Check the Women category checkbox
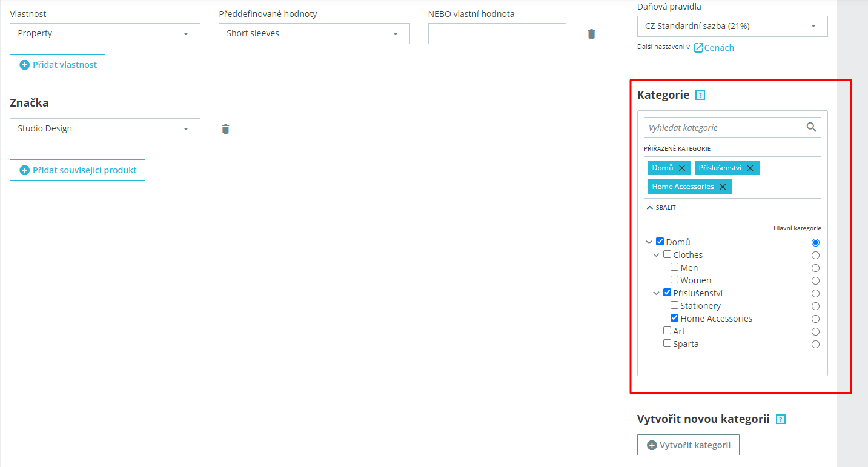The height and width of the screenshot is (467, 868). click(675, 280)
